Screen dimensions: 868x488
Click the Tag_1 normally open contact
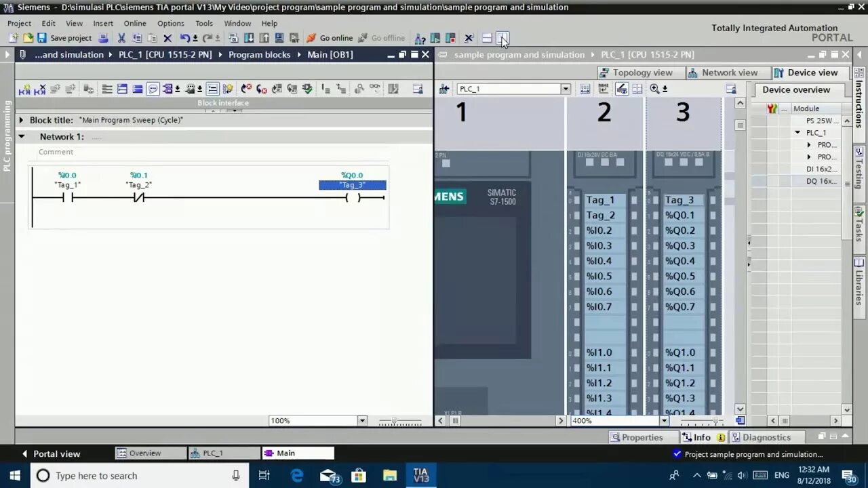point(68,198)
